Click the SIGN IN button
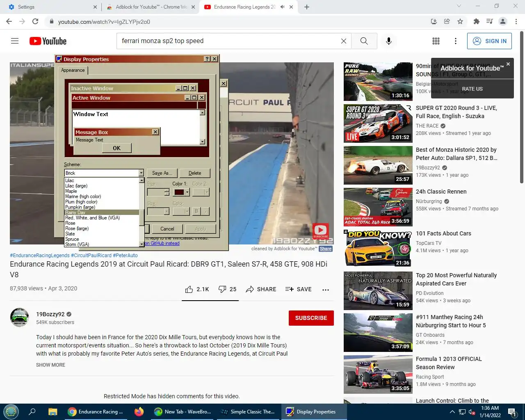The image size is (525, 420). coord(489,41)
